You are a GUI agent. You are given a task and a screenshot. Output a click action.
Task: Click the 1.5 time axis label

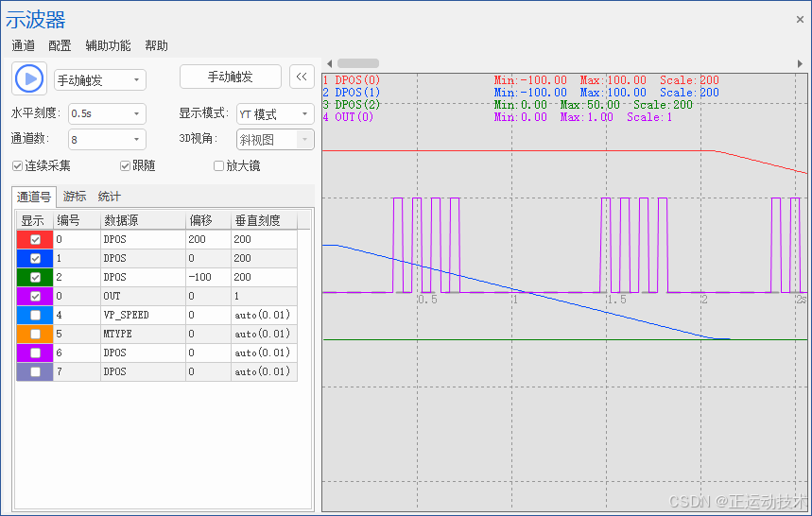[x=616, y=300]
